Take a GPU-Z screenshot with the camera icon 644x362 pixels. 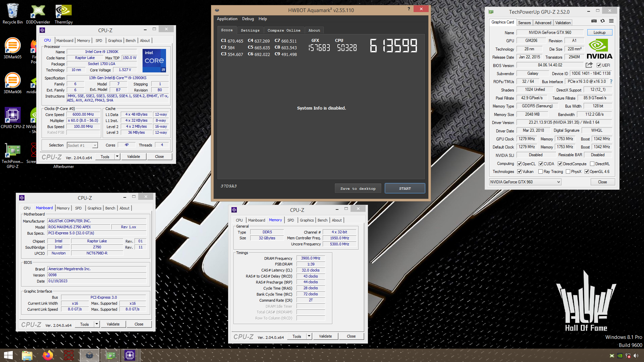[x=594, y=21]
